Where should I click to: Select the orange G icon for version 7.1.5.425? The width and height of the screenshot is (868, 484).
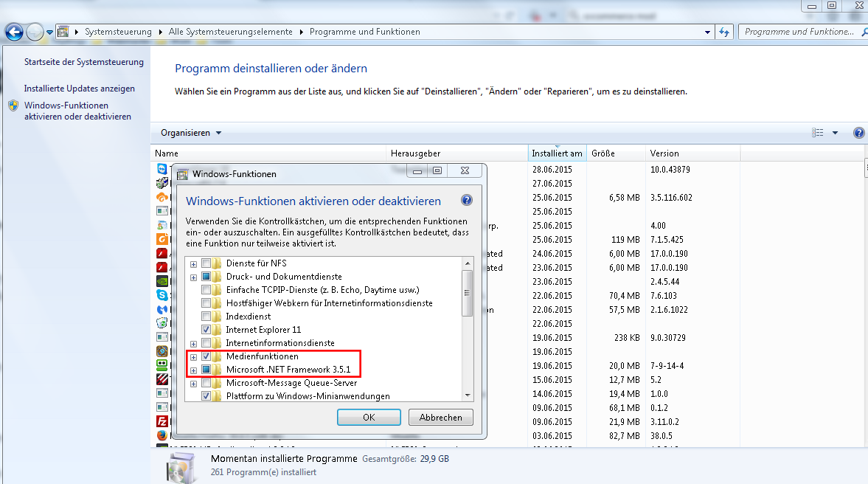[162, 239]
